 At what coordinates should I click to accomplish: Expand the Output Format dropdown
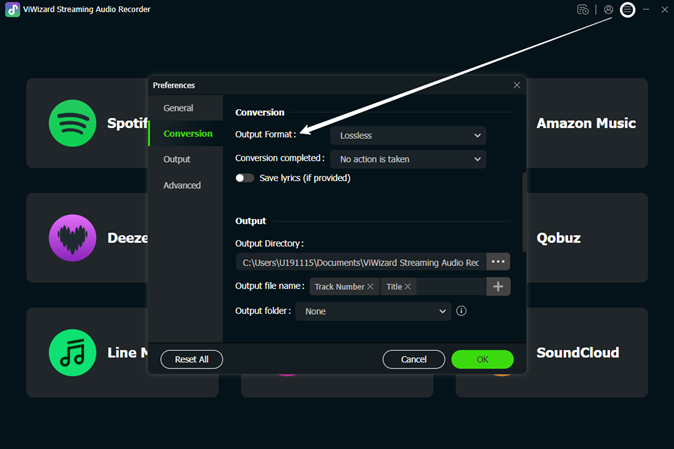click(409, 135)
